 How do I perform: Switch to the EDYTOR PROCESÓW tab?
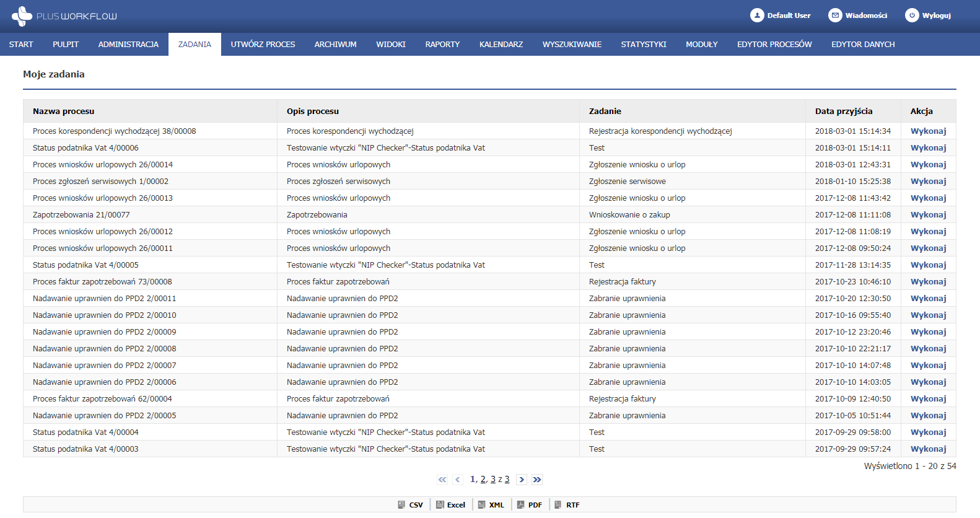(774, 45)
